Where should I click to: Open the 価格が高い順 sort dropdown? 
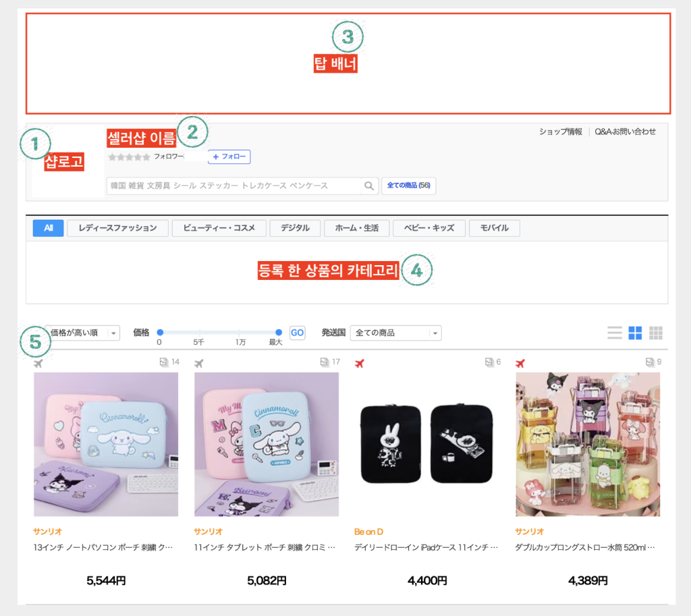tap(82, 333)
